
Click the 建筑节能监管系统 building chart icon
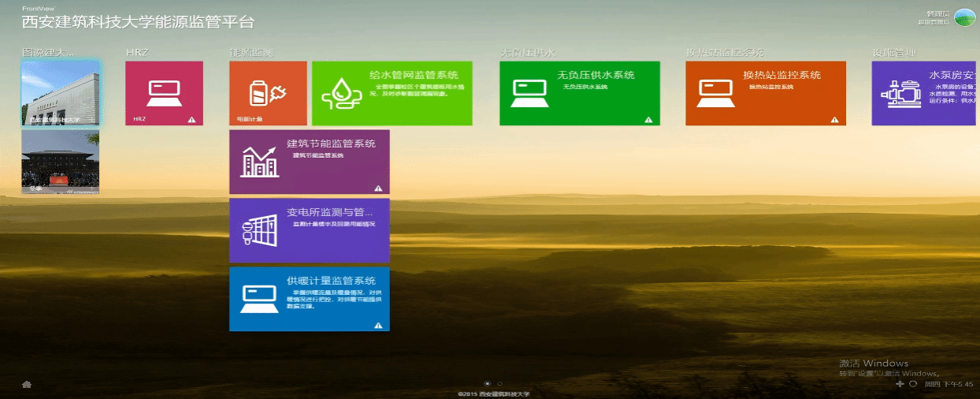(x=260, y=161)
